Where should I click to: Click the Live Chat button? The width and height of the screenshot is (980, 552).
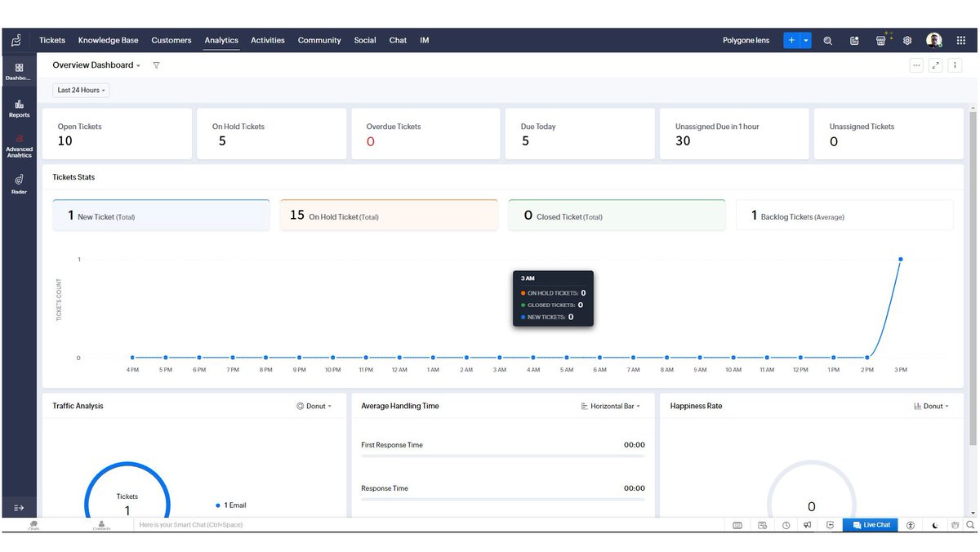(871, 525)
